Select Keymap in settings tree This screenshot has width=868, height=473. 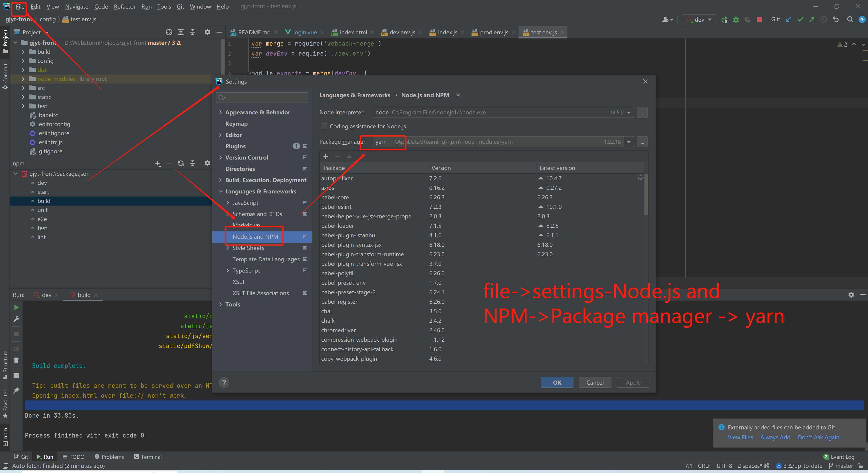coord(236,124)
